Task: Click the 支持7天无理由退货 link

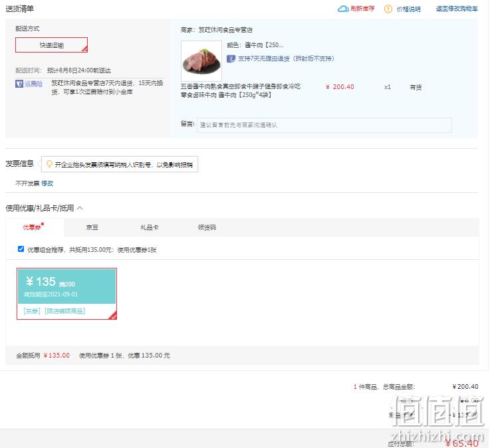Action: point(286,58)
